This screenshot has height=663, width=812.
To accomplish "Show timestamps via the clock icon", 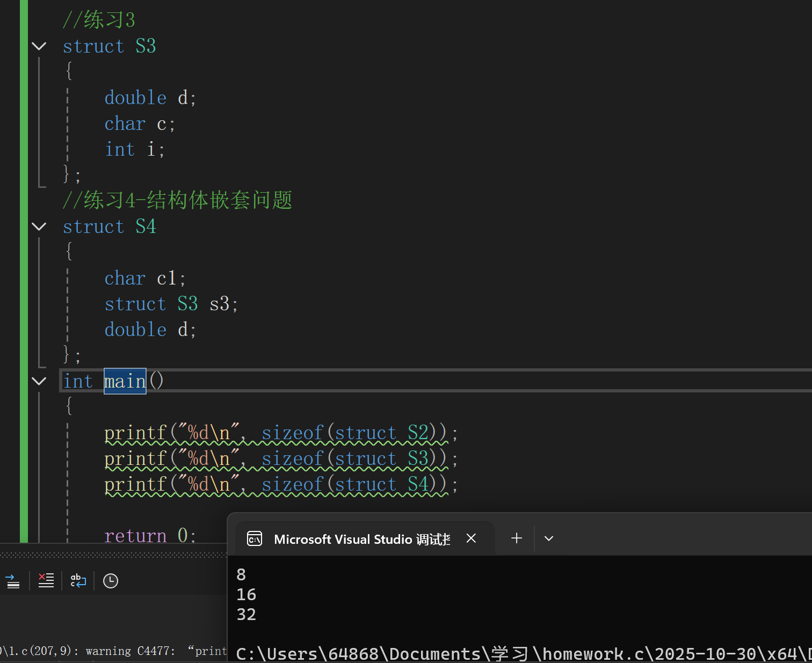I will 110,580.
